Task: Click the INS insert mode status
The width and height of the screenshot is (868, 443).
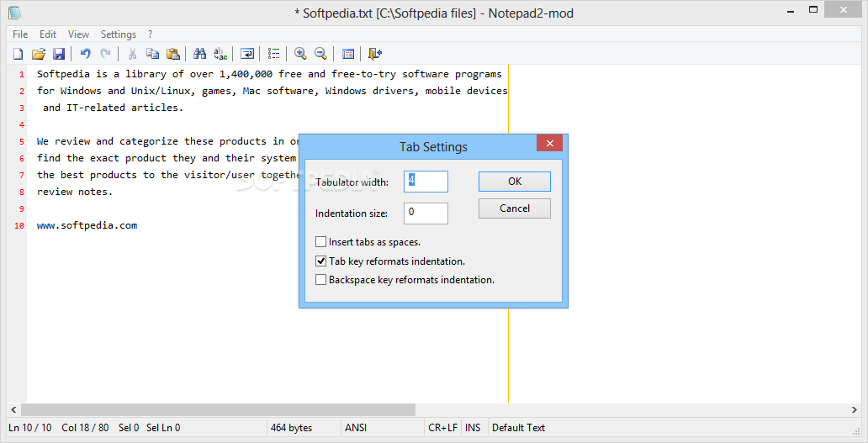Action: pos(473,428)
